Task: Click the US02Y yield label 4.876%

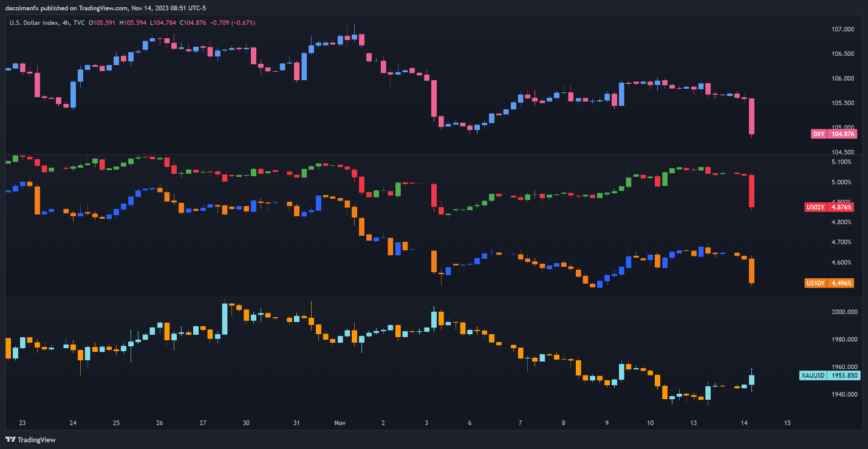Action: (x=841, y=207)
